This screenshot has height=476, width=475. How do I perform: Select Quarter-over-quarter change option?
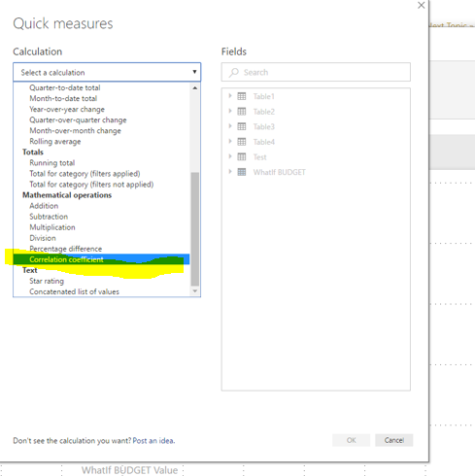click(78, 119)
